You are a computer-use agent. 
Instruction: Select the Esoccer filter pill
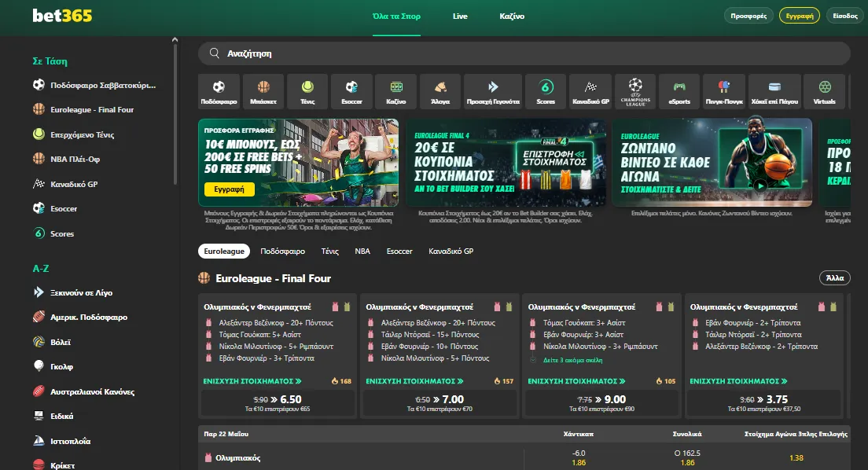pyautogui.click(x=399, y=251)
